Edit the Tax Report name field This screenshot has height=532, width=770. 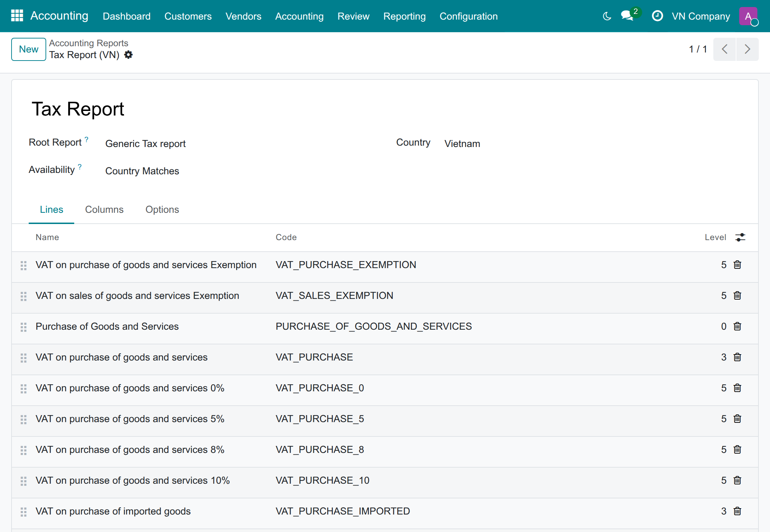pyautogui.click(x=384, y=109)
